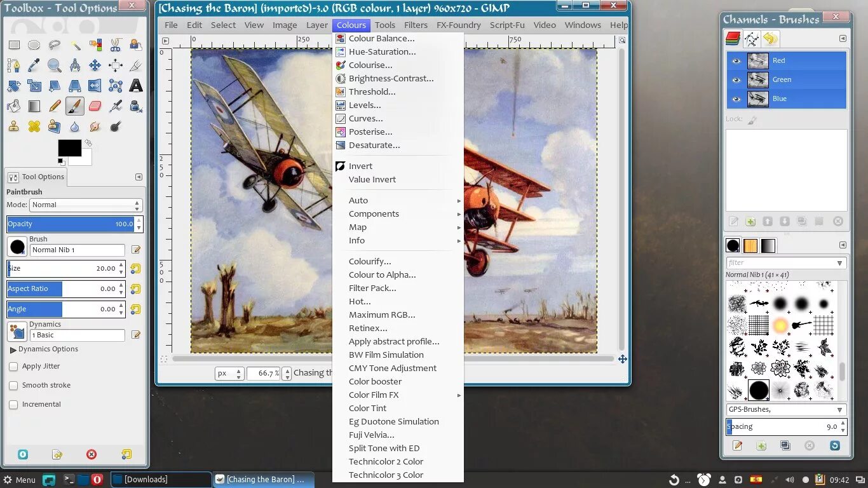Switch to the Tool Options tab
Viewport: 868px width, 488px height.
[x=36, y=177]
